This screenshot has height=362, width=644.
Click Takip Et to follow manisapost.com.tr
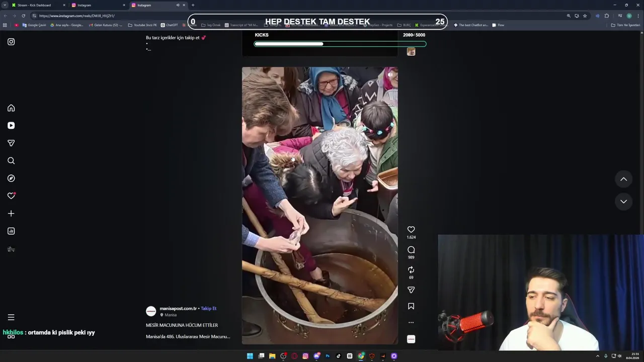click(209, 308)
